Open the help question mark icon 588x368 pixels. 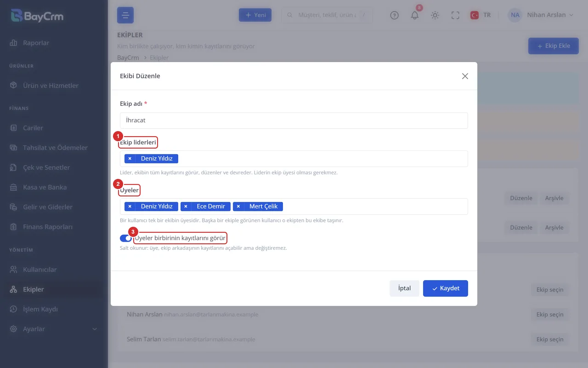(394, 15)
